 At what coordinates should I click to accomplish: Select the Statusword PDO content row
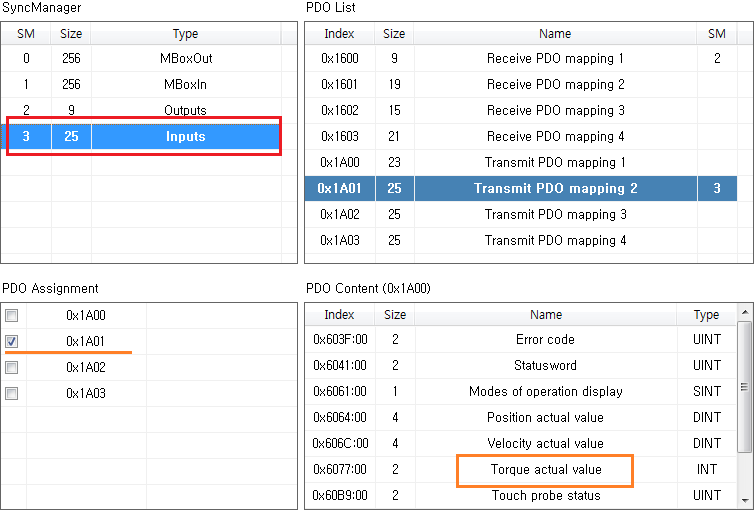point(545,366)
